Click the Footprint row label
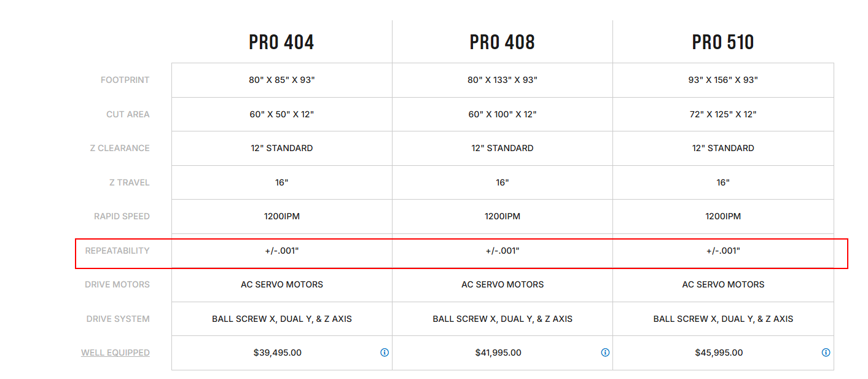 (125, 80)
